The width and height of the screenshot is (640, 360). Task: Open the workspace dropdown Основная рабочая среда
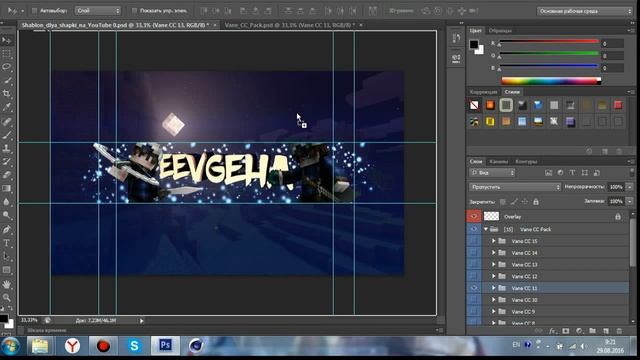tap(585, 11)
